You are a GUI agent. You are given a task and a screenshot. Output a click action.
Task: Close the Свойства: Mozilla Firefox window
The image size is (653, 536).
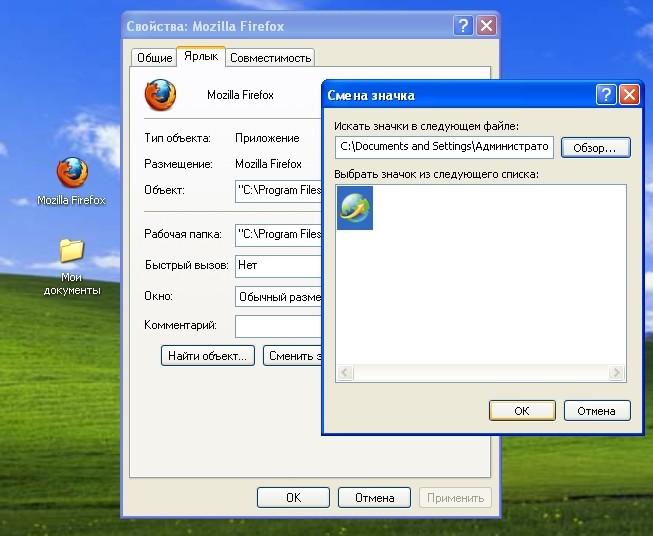(x=486, y=26)
